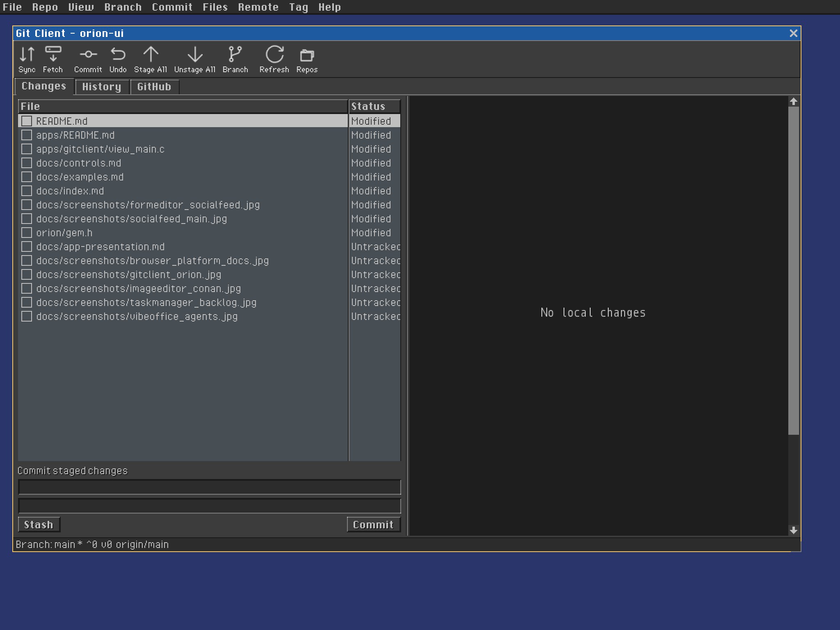This screenshot has width=840, height=630.
Task: Check the formeditor_socialfeed.jpg checkbox
Action: (27, 205)
